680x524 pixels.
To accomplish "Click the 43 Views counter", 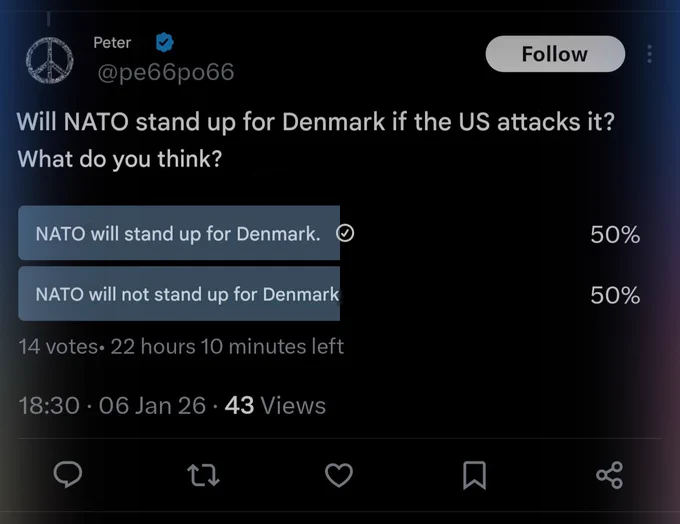I will [x=275, y=406].
